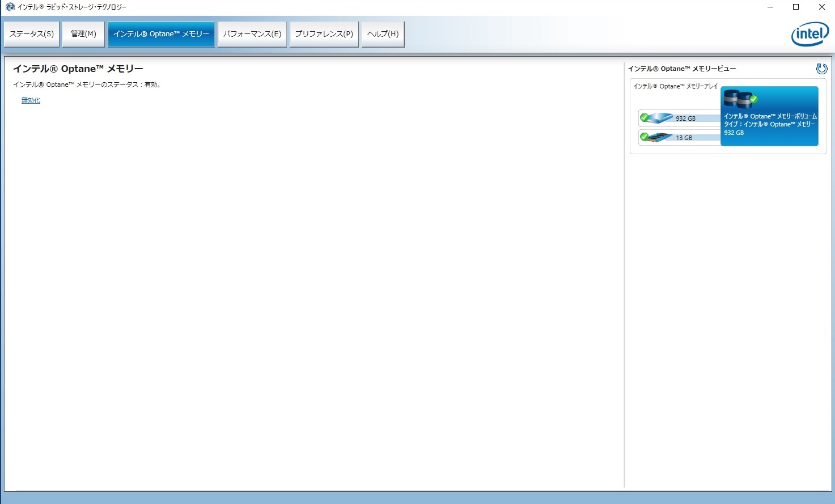
Task: Click the インテル Optane メモリー page heading
Action: click(78, 69)
